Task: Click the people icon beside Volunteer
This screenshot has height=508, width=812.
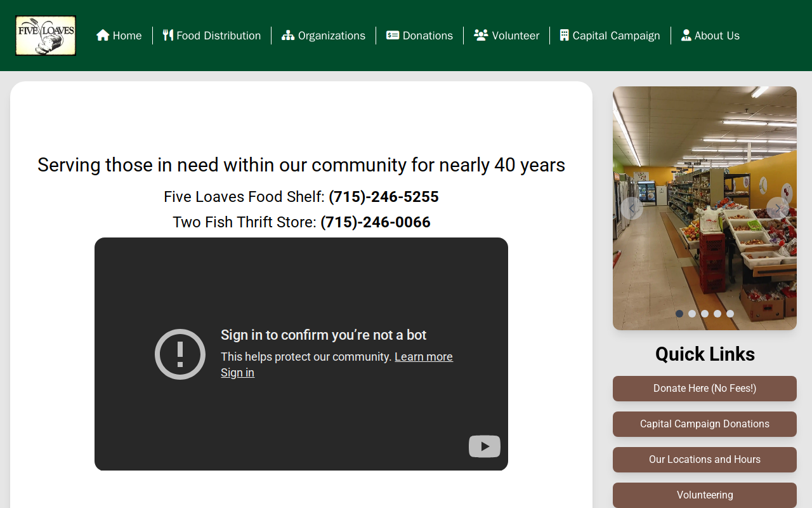Action: (x=481, y=36)
